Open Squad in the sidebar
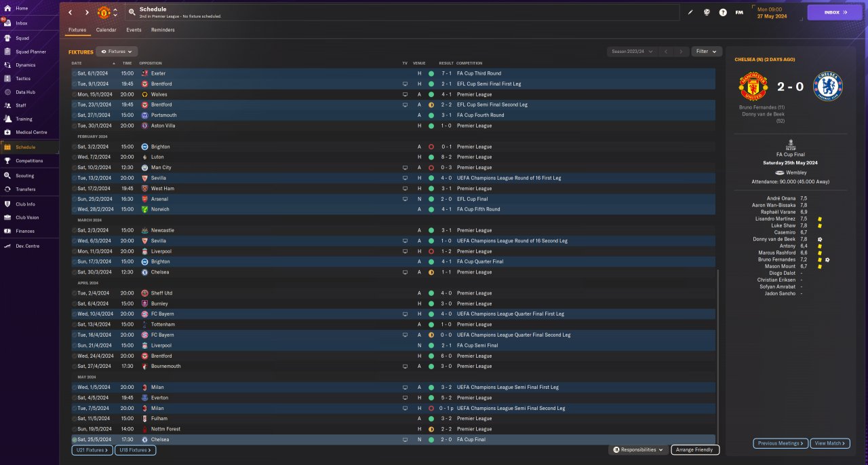This screenshot has height=465, width=868. coord(22,38)
